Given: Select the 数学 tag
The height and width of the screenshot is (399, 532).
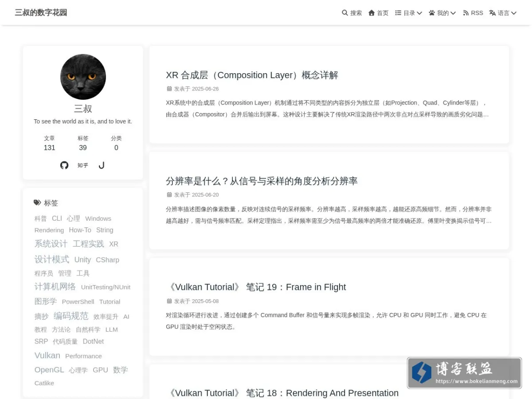Looking at the screenshot, I should click(120, 370).
